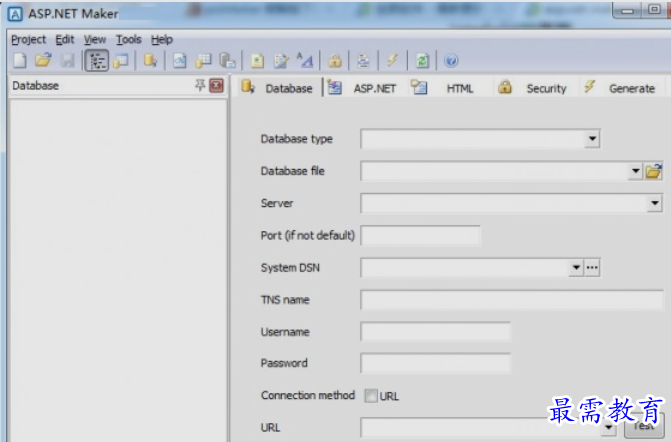Expand the System DSN dropdown arrow
This screenshot has height=442, width=671.
coord(576,267)
